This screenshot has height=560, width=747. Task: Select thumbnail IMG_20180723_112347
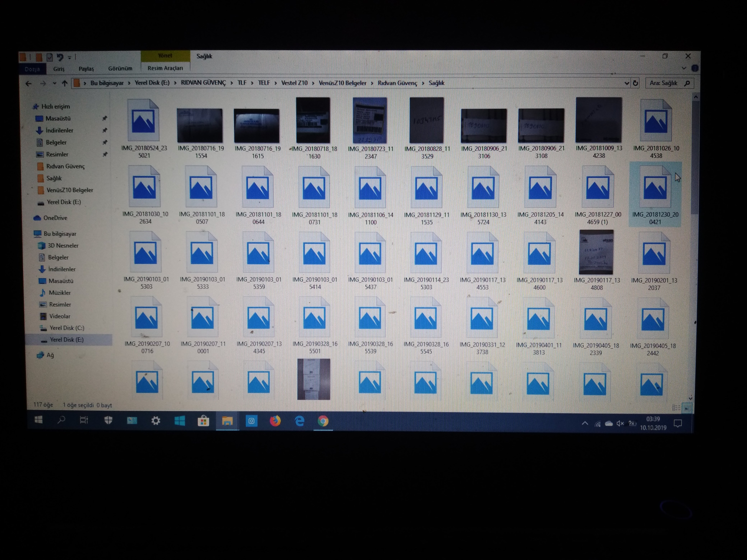point(370,120)
